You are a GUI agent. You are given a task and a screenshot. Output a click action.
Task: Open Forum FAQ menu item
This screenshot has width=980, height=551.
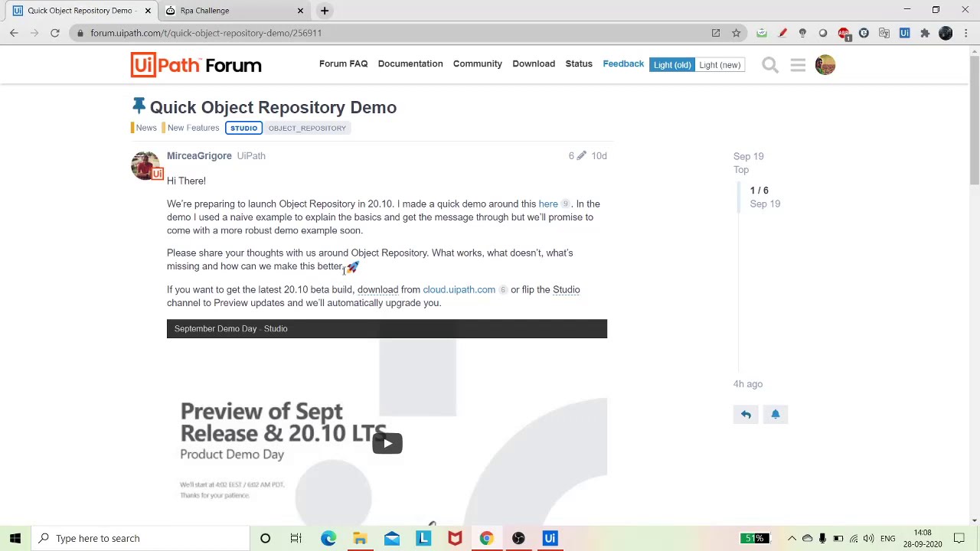(343, 64)
